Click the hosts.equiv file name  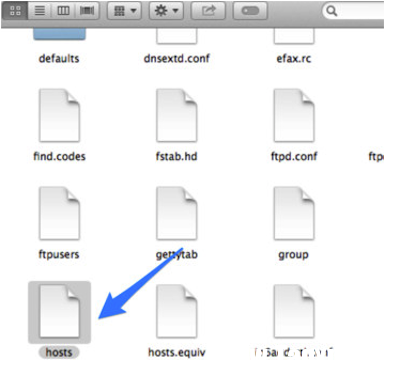coord(177,353)
